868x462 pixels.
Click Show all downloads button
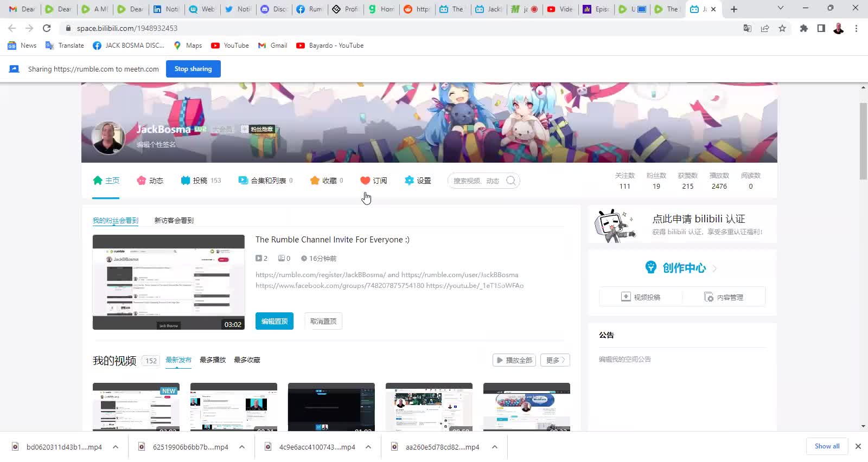[827, 446]
